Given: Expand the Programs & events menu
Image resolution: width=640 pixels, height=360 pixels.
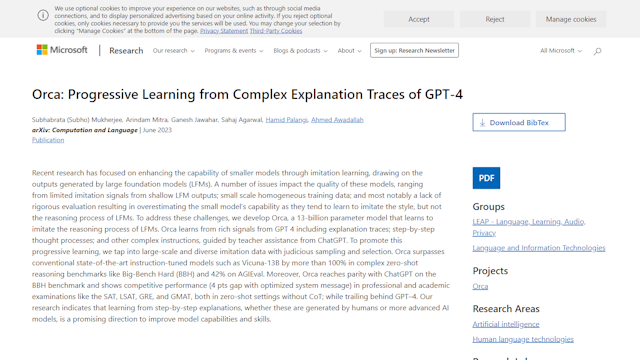Looking at the screenshot, I should [234, 51].
